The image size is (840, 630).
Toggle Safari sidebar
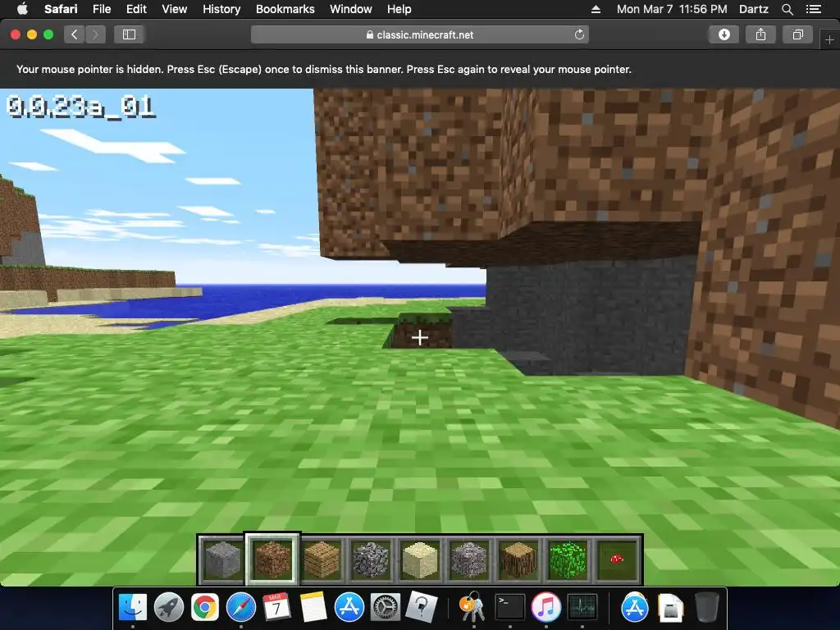[x=129, y=34]
